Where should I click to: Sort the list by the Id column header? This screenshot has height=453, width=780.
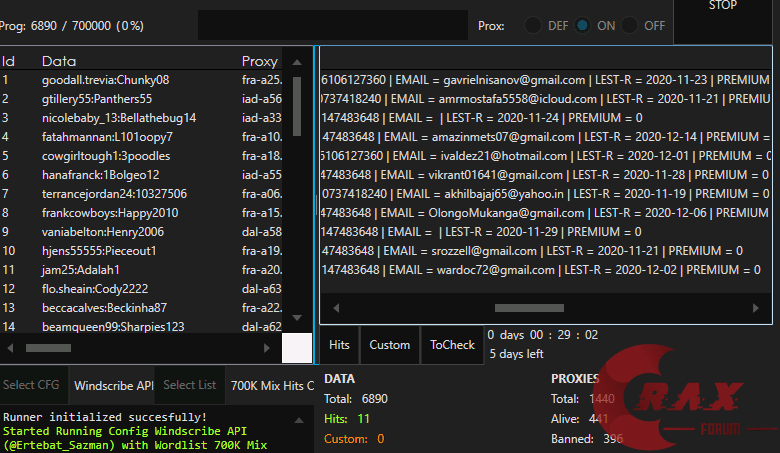coord(8,61)
